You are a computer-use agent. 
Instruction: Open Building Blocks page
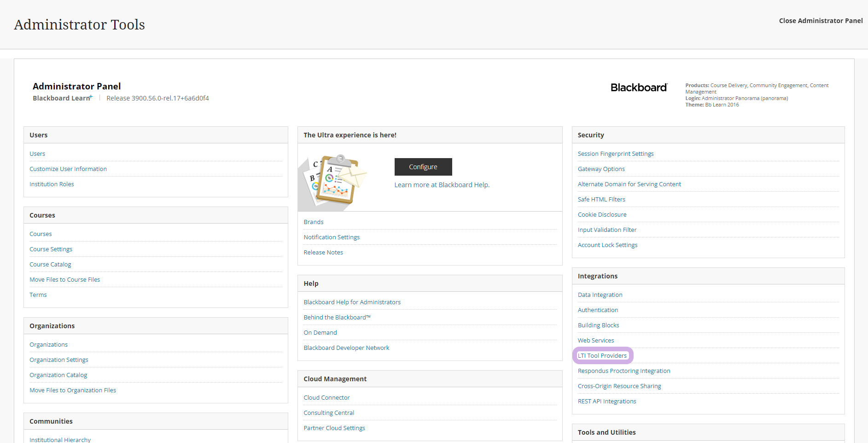click(x=598, y=325)
